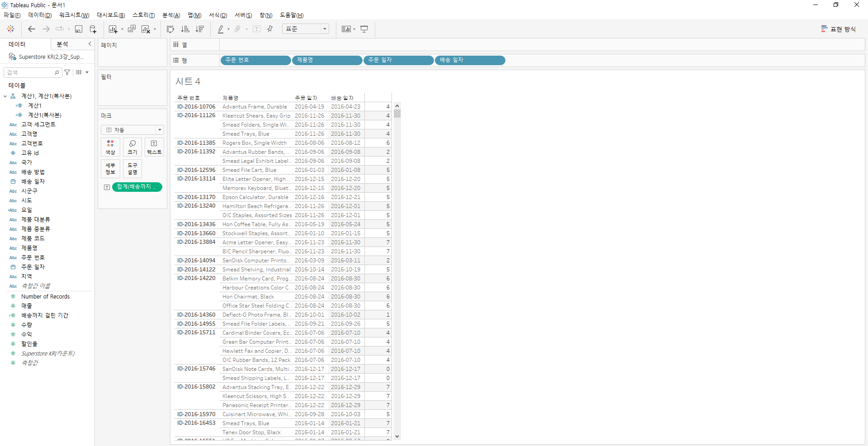Open the show/hide cards dropdown arrow
This screenshot has height=446, width=868.
pos(354,29)
